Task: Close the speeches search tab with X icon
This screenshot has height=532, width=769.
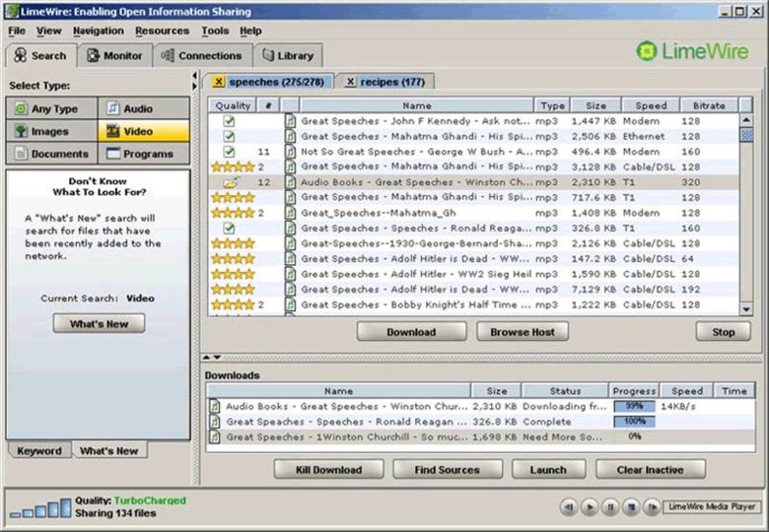Action: pos(219,82)
